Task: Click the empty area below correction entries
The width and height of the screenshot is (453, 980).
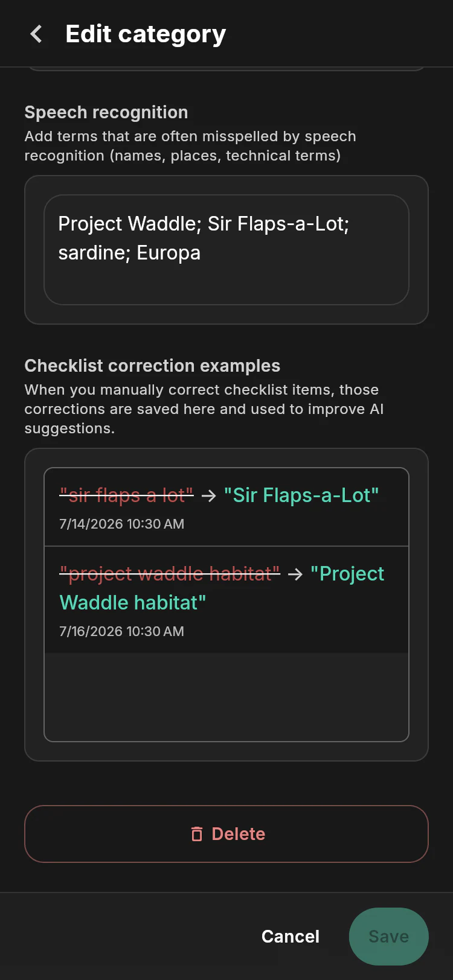Action: click(x=226, y=696)
